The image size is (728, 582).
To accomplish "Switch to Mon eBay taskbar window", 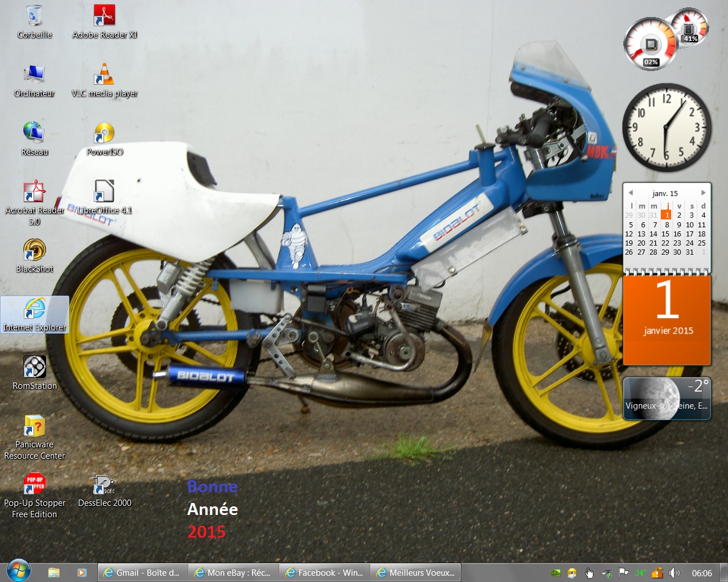I will [x=234, y=572].
